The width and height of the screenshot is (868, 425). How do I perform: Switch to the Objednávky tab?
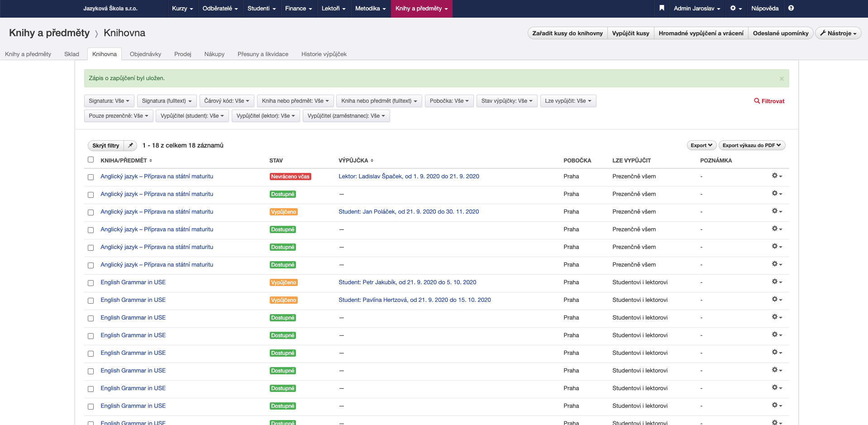[145, 54]
